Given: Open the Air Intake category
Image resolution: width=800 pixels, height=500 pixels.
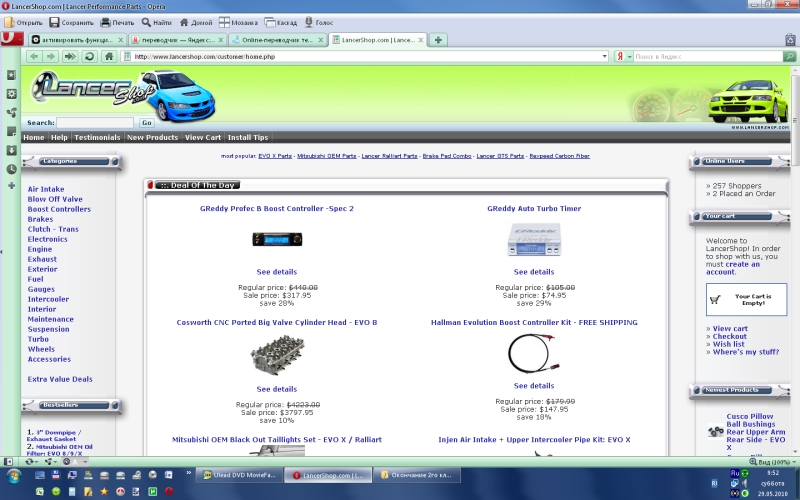Looking at the screenshot, I should pos(46,189).
